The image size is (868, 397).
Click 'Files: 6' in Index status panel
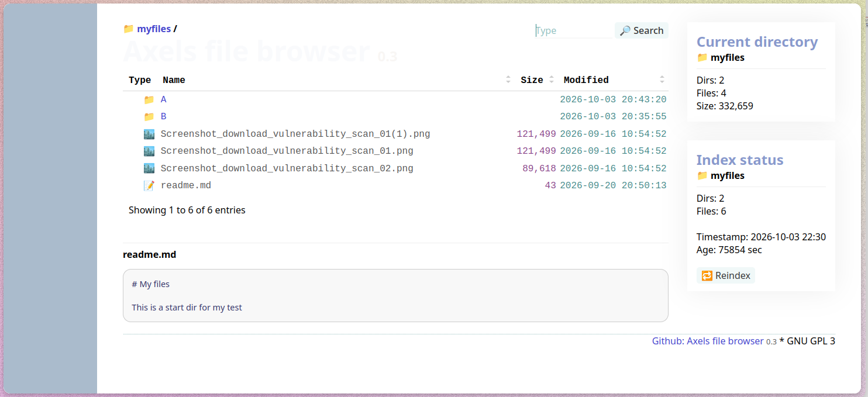tap(711, 212)
